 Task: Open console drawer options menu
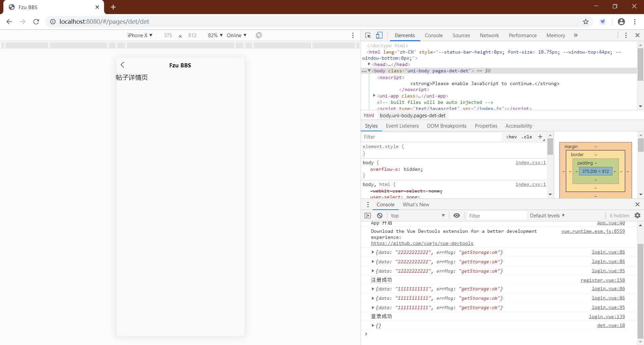tap(368, 204)
